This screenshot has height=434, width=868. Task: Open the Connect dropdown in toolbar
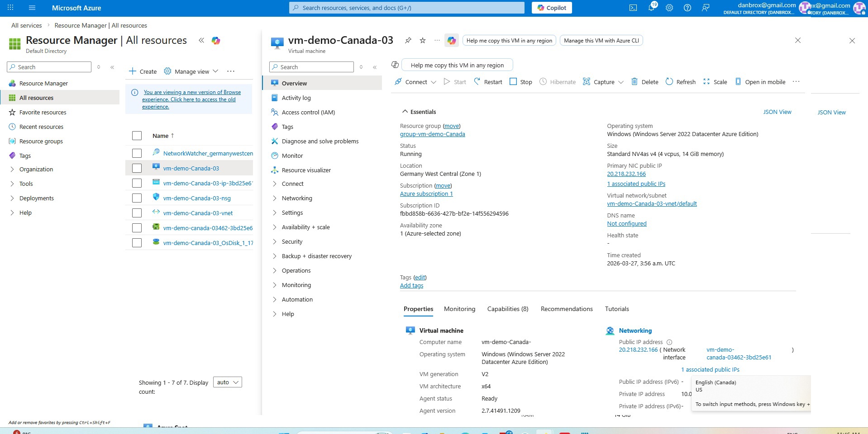coord(415,82)
